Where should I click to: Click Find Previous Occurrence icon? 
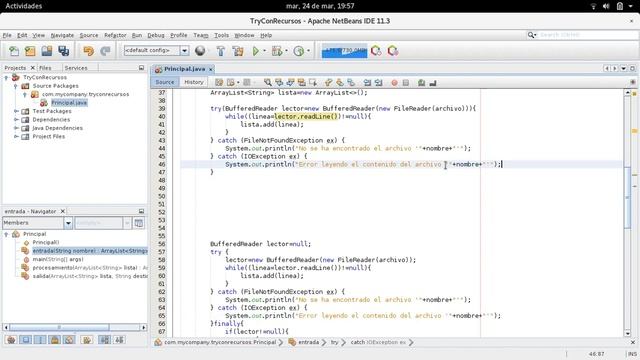(x=279, y=83)
